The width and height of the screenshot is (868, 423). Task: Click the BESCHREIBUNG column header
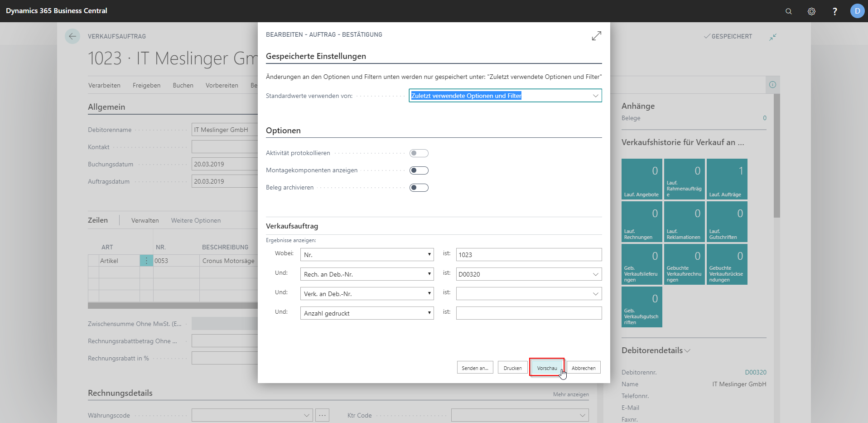[x=225, y=247]
